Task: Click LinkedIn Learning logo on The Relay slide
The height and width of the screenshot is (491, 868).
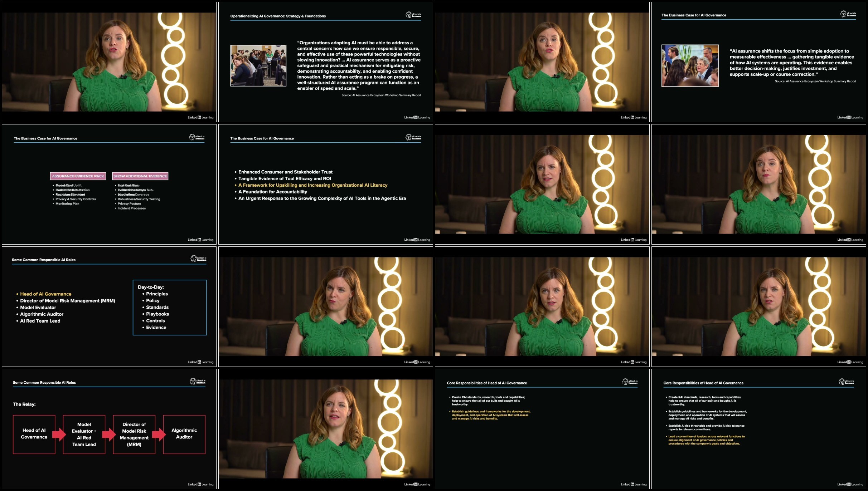Action: click(x=200, y=484)
